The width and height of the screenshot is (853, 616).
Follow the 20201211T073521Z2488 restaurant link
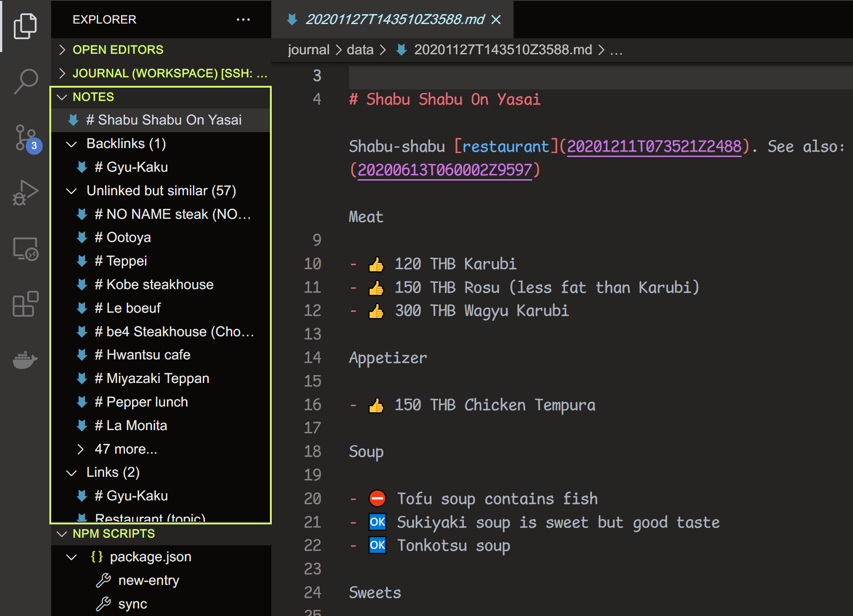pyautogui.click(x=654, y=146)
